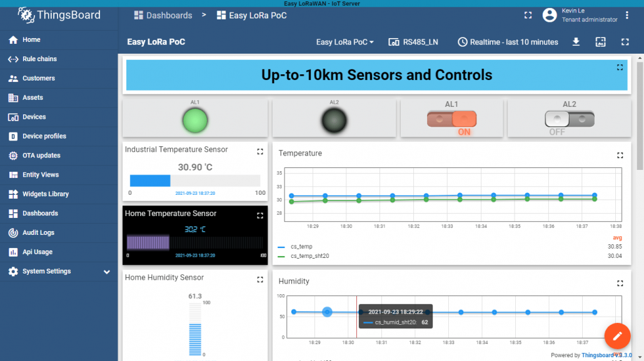Click the export dashboard as image icon
This screenshot has width=644, height=361.
(600, 42)
